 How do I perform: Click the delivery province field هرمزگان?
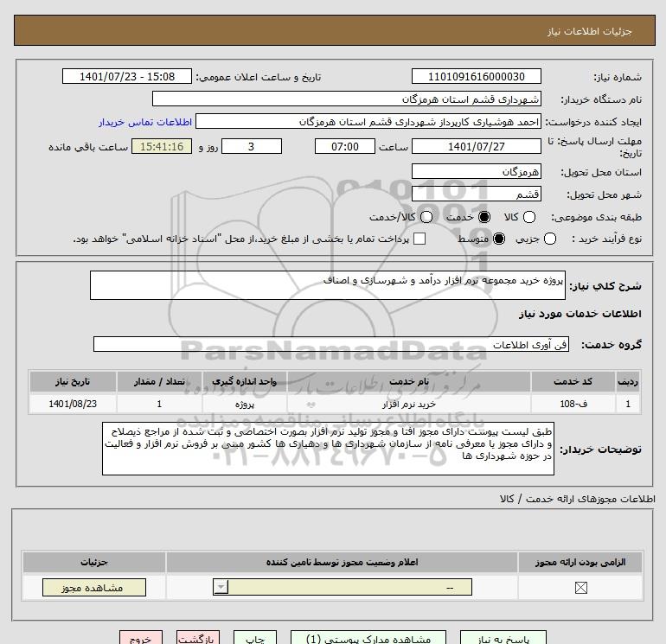coord(476,171)
